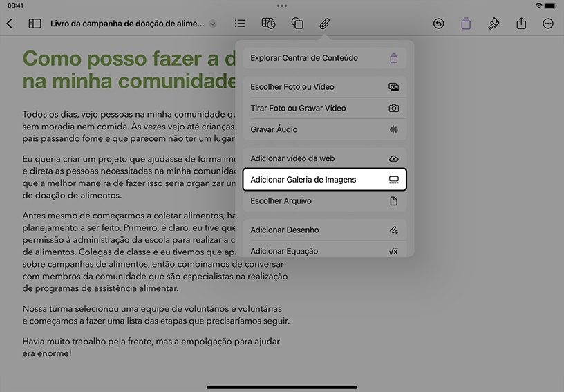Click paragraph starting 'Eu queria criar'
Screen dimensions: 564x392
click(x=129, y=177)
